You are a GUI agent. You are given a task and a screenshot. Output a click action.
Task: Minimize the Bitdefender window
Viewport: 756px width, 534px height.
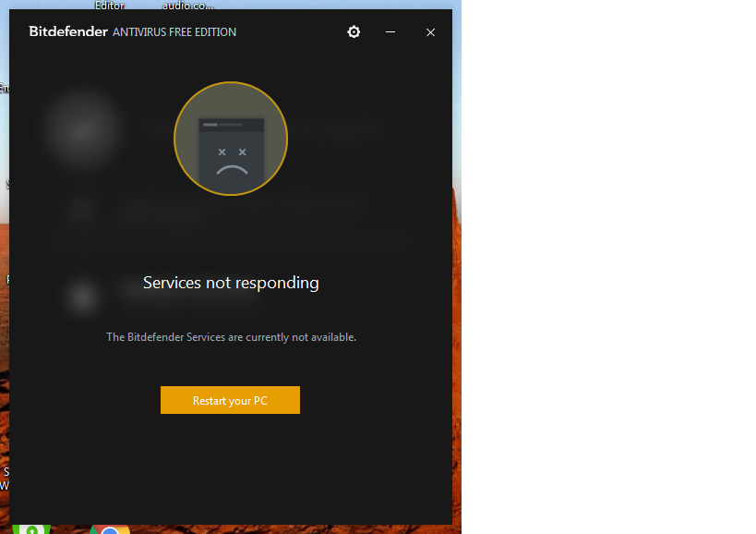click(x=390, y=31)
